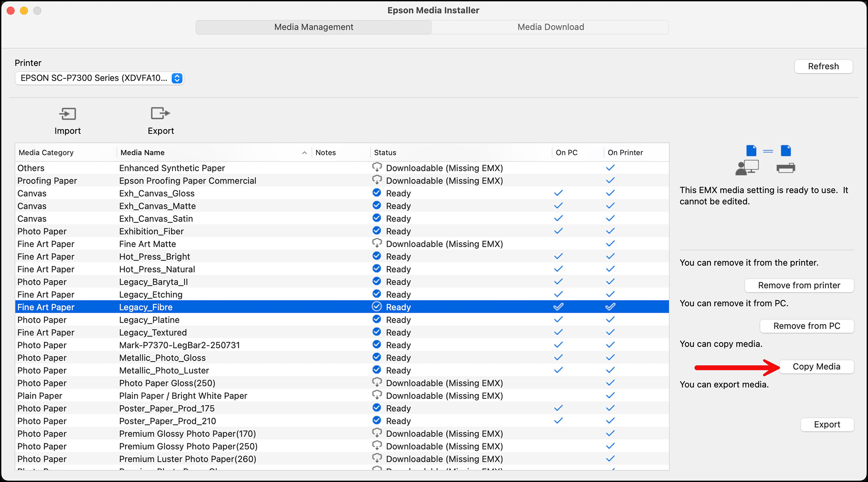
Task: Click On PC checkmark for Poster_Paper_Prod_210
Action: (x=559, y=420)
